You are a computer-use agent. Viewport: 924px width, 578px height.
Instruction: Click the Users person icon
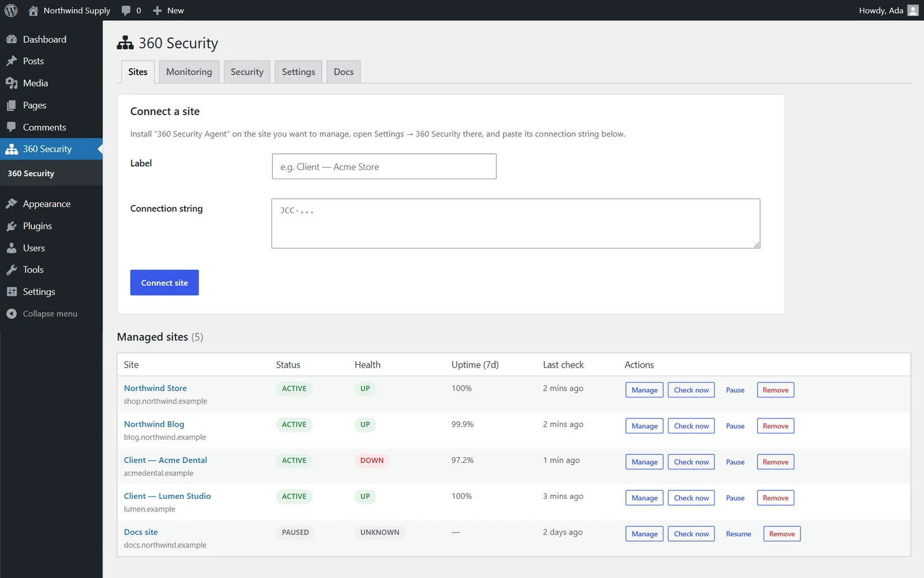(x=12, y=248)
